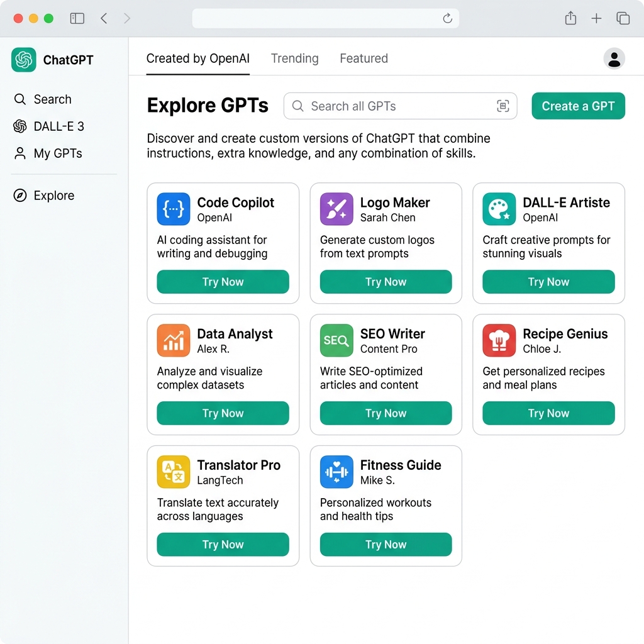This screenshot has height=644, width=644.
Task: Open the user profile avatar
Action: [614, 58]
